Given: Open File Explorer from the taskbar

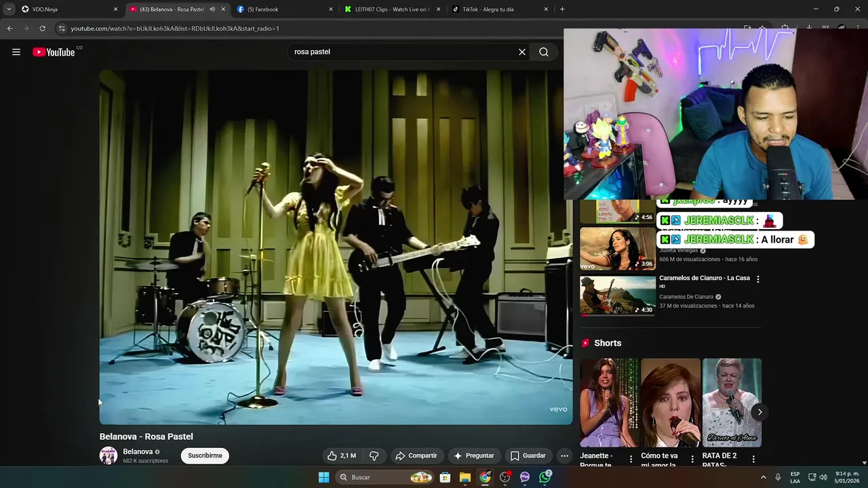Looking at the screenshot, I should coord(465,477).
